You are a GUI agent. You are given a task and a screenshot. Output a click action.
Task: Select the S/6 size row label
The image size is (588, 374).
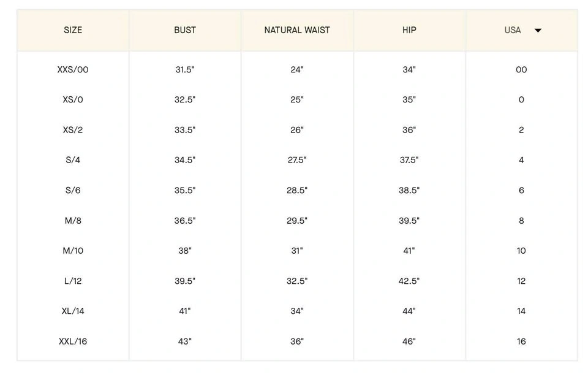pyautogui.click(x=73, y=190)
